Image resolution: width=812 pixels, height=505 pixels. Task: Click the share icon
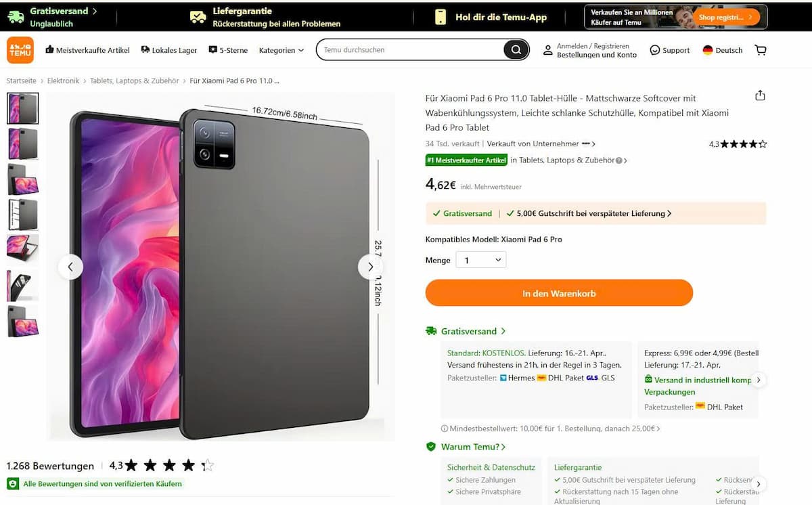pyautogui.click(x=760, y=95)
